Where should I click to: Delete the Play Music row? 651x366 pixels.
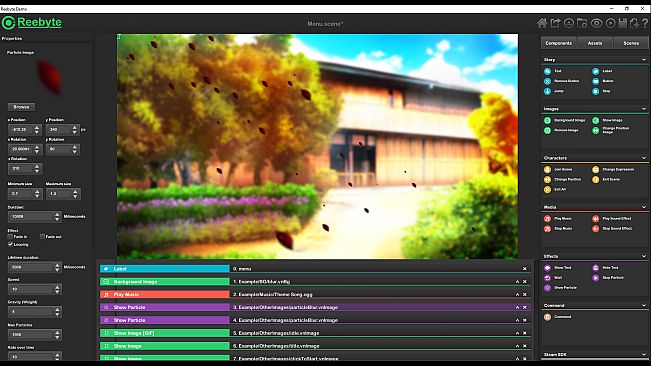pos(524,295)
